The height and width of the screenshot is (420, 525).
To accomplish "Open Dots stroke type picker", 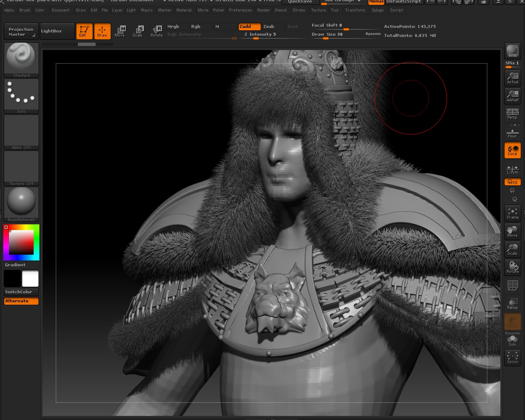I will click(x=21, y=96).
